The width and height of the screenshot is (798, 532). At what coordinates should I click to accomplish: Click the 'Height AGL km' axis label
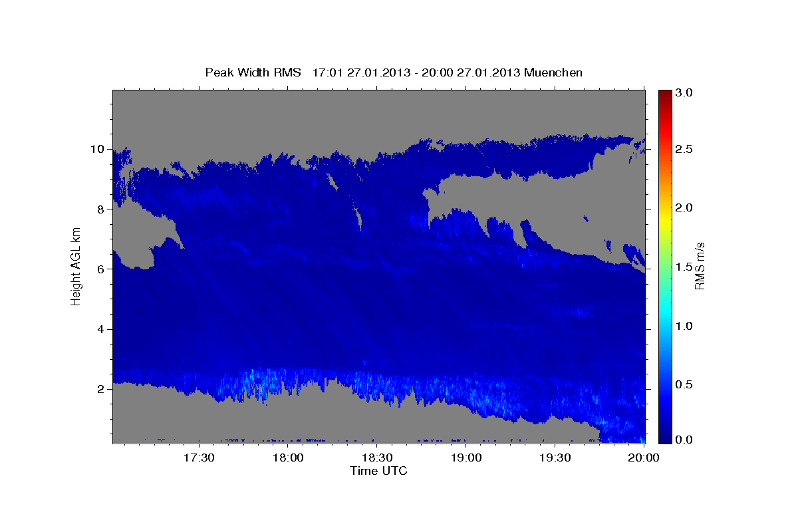[x=76, y=267]
